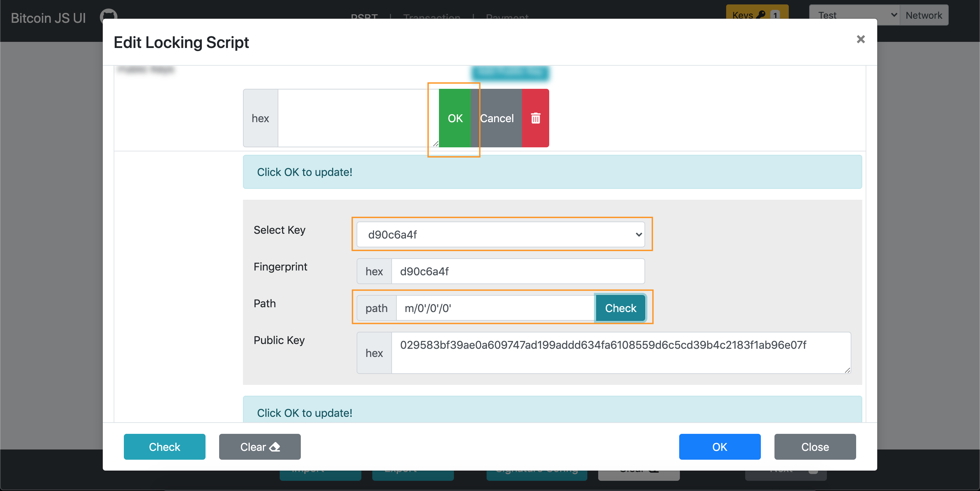Close the Edit Locking Script dialog via X

[x=861, y=39]
